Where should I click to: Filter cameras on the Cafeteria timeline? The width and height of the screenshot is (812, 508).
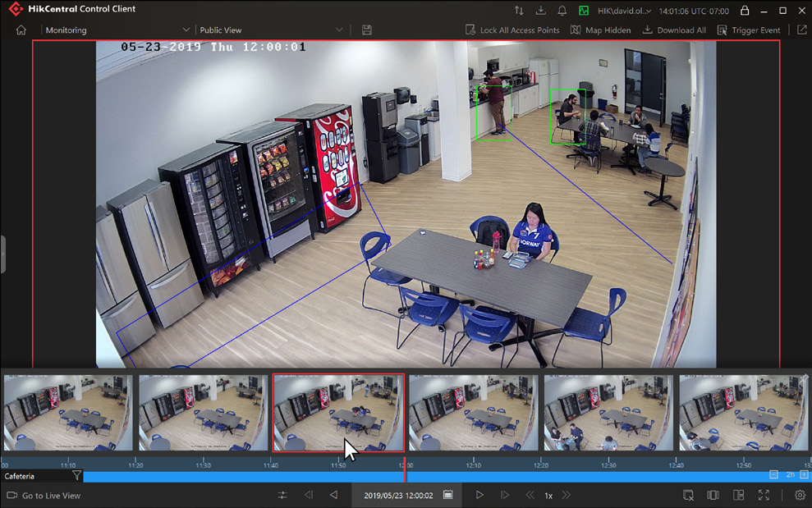[77, 475]
